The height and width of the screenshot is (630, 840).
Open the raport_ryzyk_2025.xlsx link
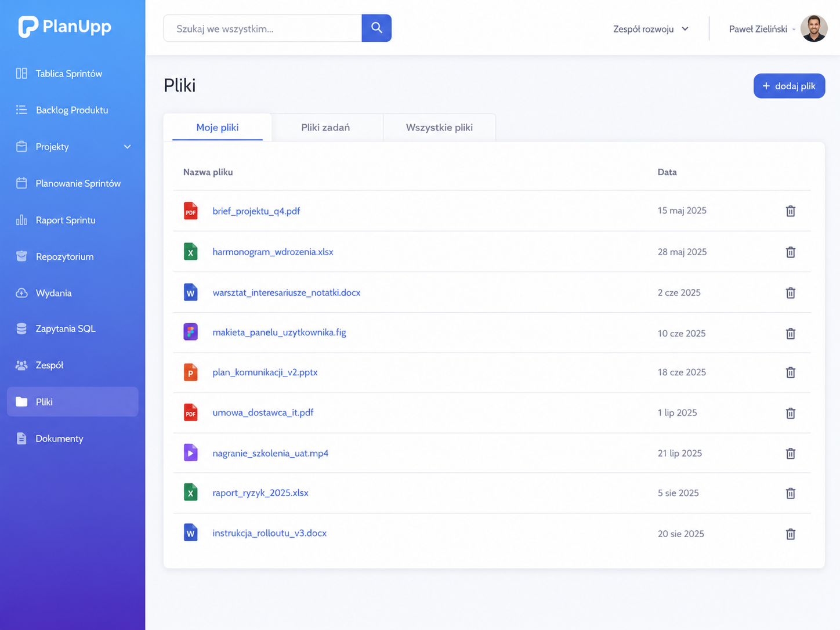(260, 493)
